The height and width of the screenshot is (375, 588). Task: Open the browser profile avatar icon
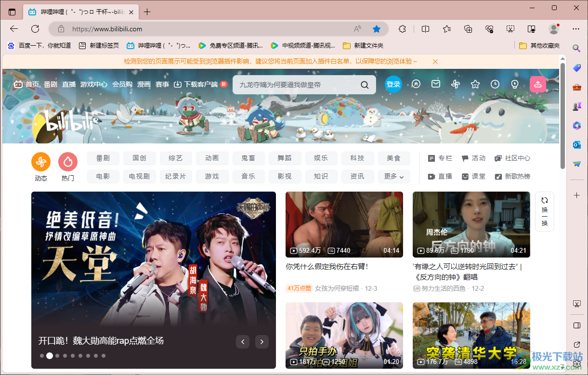tap(554, 29)
